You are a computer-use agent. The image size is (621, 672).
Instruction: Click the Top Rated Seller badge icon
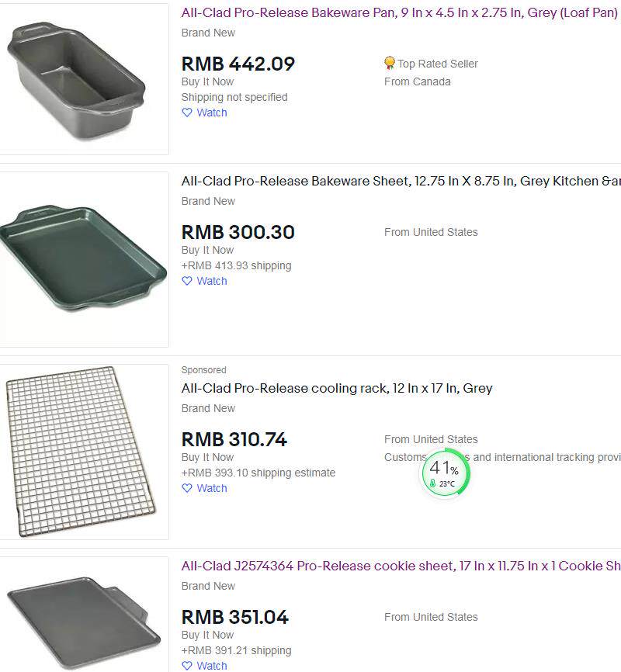[390, 64]
